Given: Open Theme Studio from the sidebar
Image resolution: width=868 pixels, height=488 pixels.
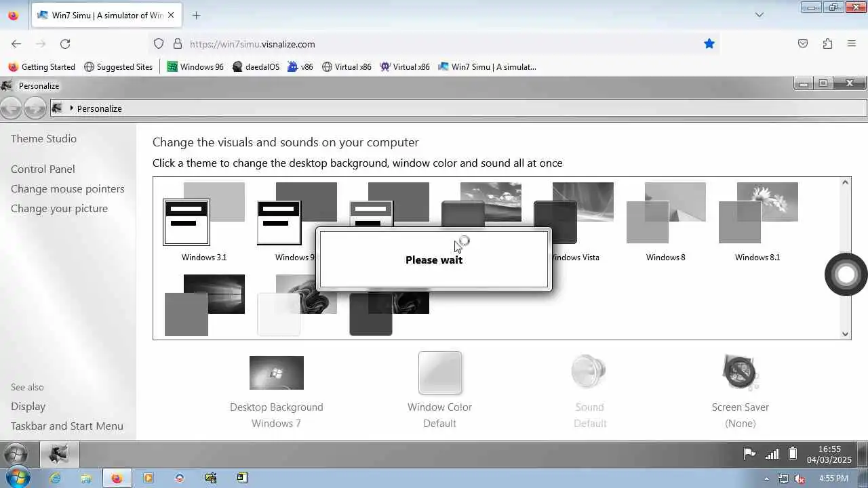Looking at the screenshot, I should (43, 138).
